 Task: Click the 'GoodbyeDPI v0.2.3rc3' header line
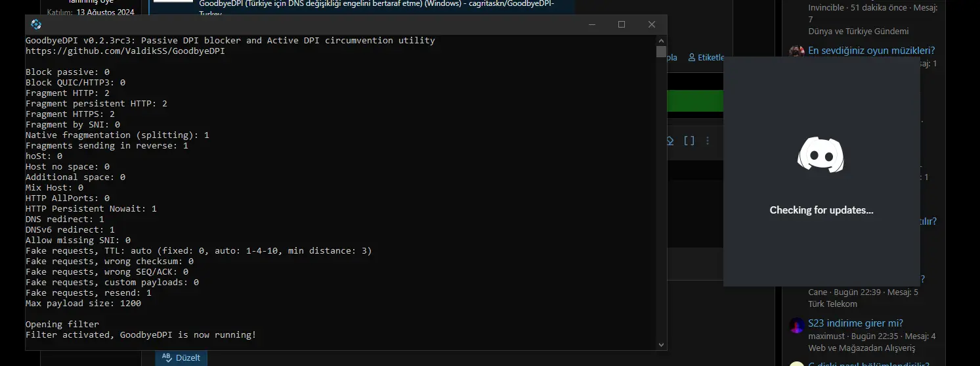click(x=230, y=40)
